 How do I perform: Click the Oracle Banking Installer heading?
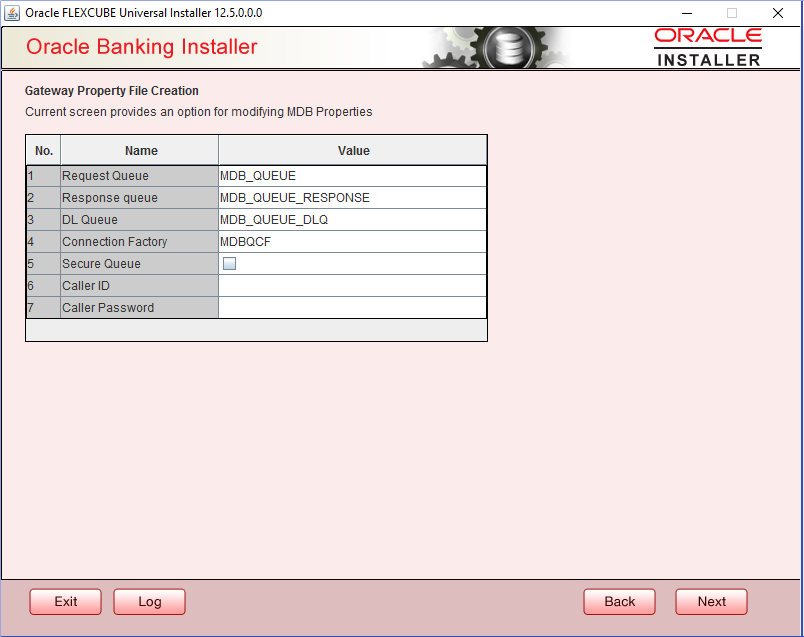pos(140,47)
